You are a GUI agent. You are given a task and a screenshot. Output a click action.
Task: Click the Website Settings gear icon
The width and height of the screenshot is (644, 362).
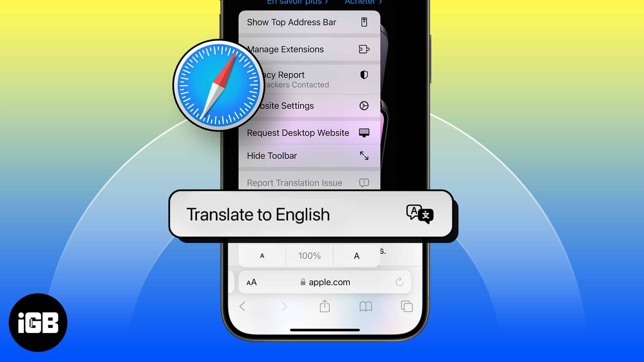coord(364,106)
